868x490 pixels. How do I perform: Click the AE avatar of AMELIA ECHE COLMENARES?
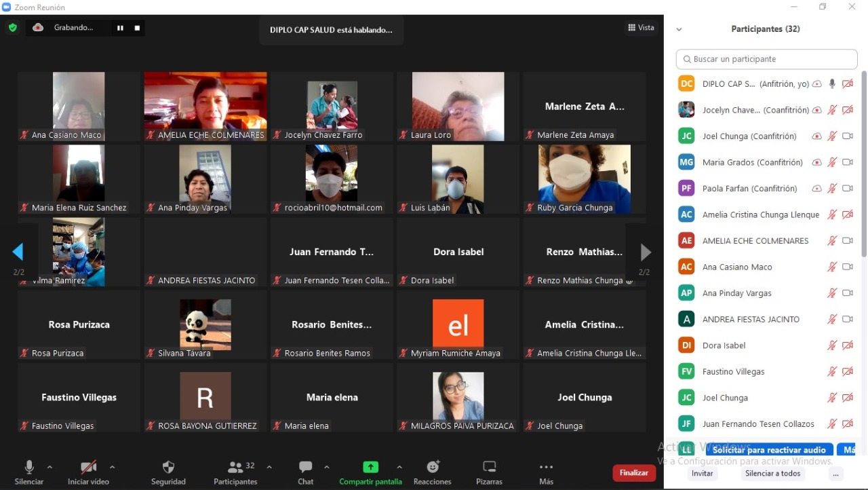(x=687, y=240)
